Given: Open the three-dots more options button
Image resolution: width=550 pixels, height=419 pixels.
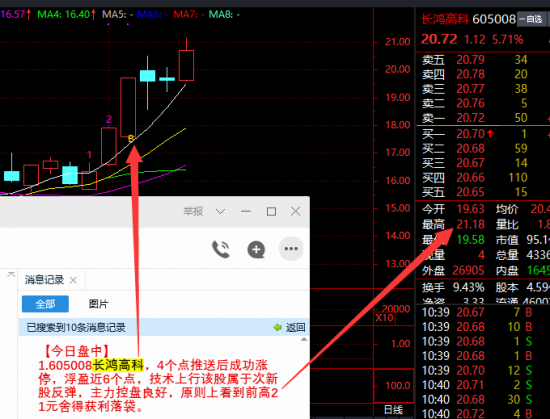Looking at the screenshot, I should pyautogui.click(x=291, y=249).
